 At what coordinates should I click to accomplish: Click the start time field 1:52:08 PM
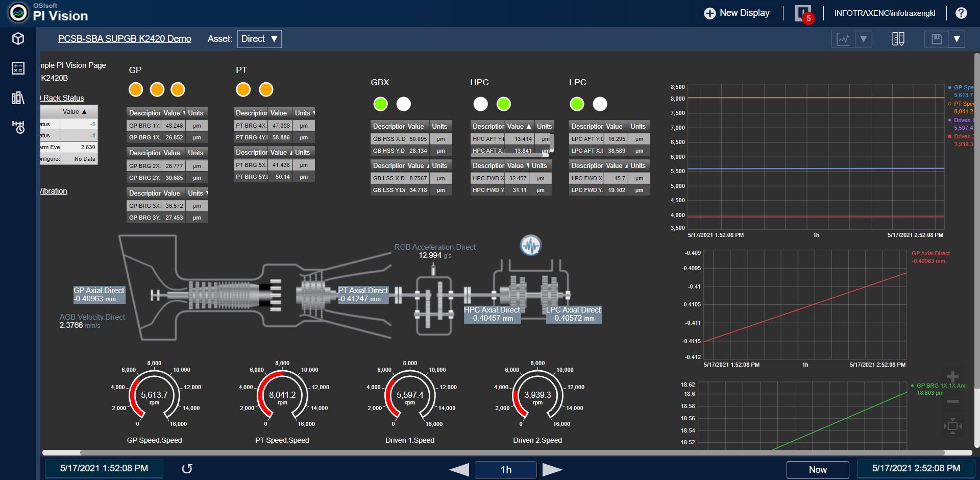coord(104,468)
